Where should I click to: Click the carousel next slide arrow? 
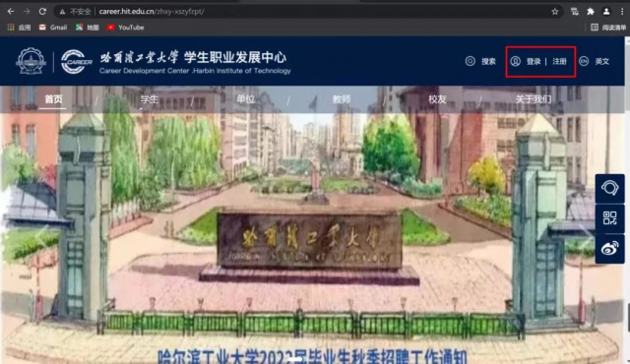point(586,237)
